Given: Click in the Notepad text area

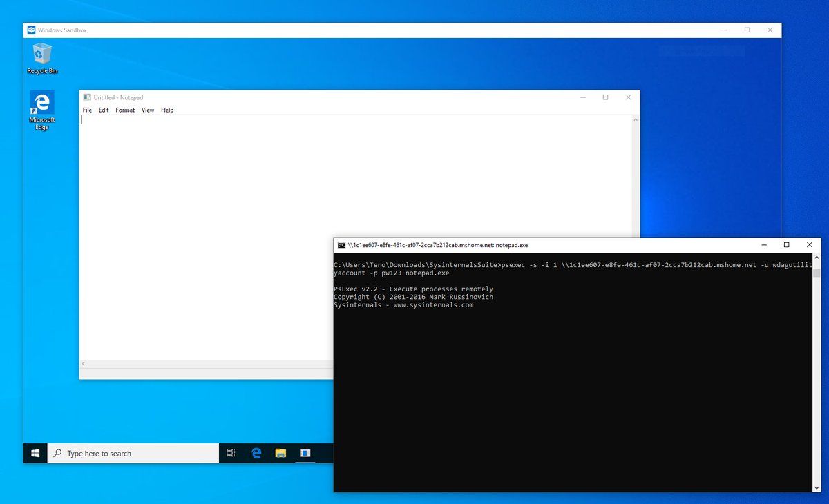Looking at the screenshot, I should (355, 237).
